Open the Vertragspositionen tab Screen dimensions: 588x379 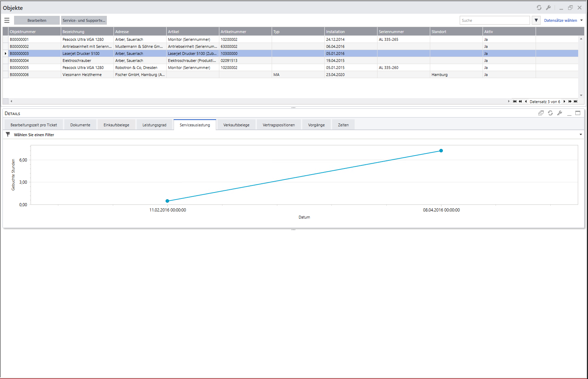click(279, 125)
